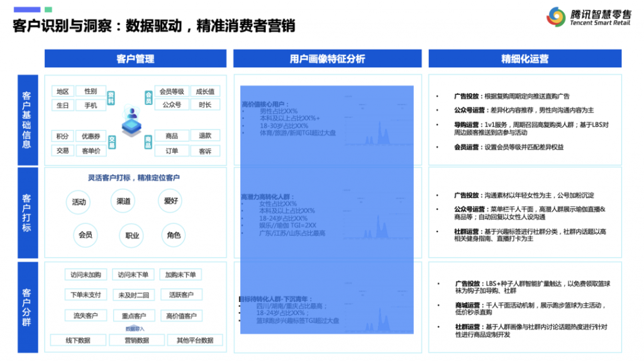Click the 社群运营 line about 商品定制开发
Screen dimensions: 644x361
click(531, 331)
